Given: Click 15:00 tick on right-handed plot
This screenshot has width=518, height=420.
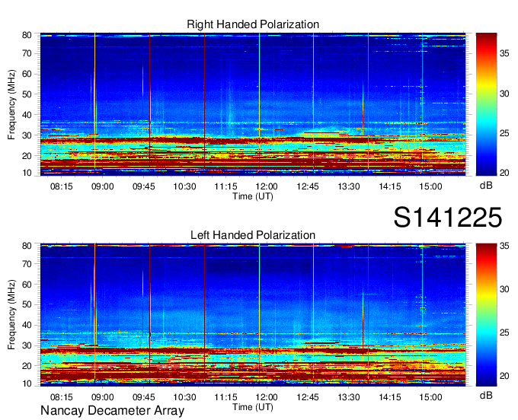Looking at the screenshot, I should tap(431, 186).
